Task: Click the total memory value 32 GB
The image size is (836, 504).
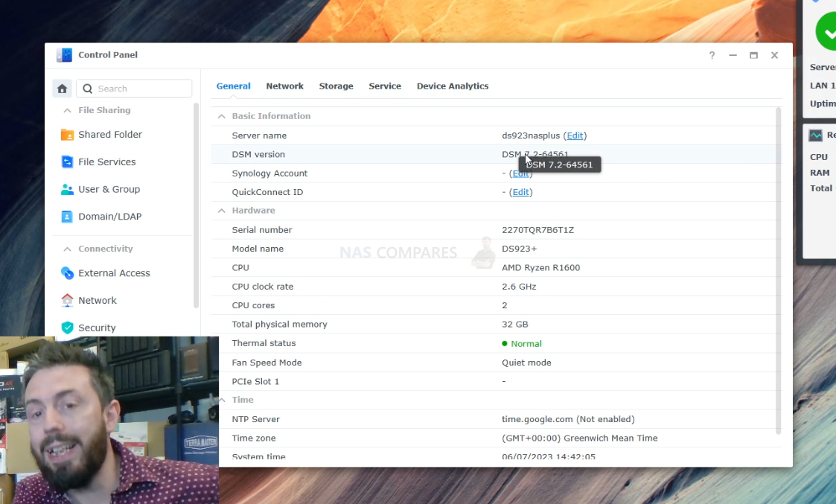Action: coord(515,325)
